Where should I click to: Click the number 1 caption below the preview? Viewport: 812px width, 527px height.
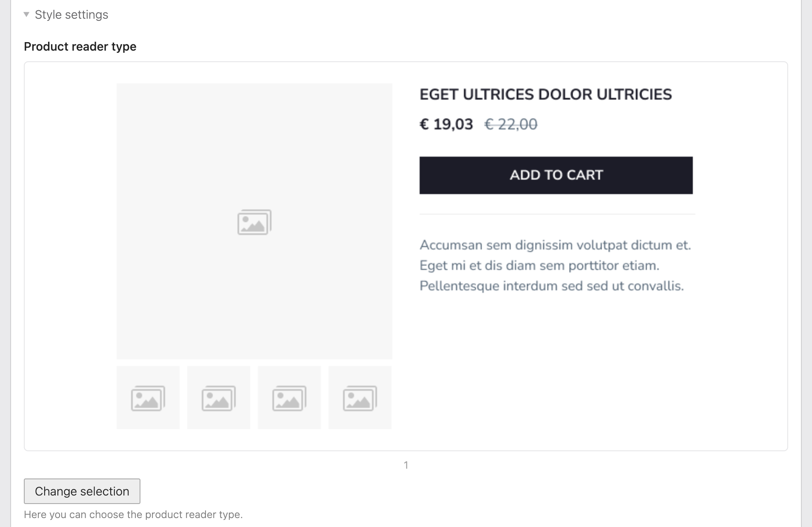[406, 465]
